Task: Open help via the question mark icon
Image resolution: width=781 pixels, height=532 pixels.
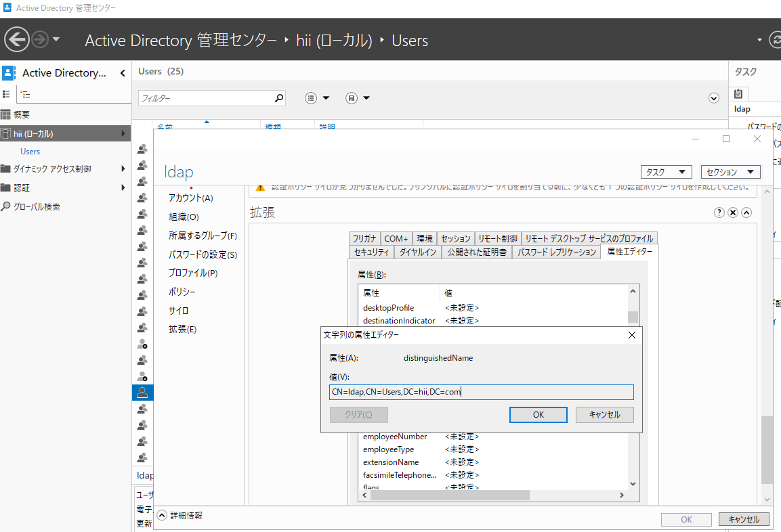Action: point(719,212)
